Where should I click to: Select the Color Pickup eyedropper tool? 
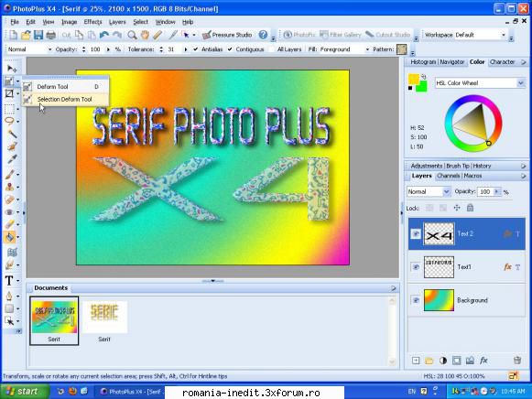12,158
